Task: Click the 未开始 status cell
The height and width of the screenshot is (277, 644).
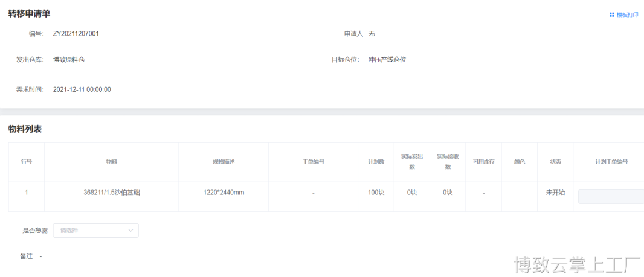Action: [555, 193]
